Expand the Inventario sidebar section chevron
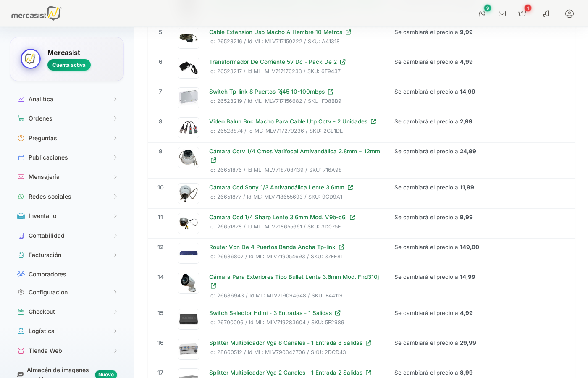Viewport: 588px width, 378px height. pos(115,216)
